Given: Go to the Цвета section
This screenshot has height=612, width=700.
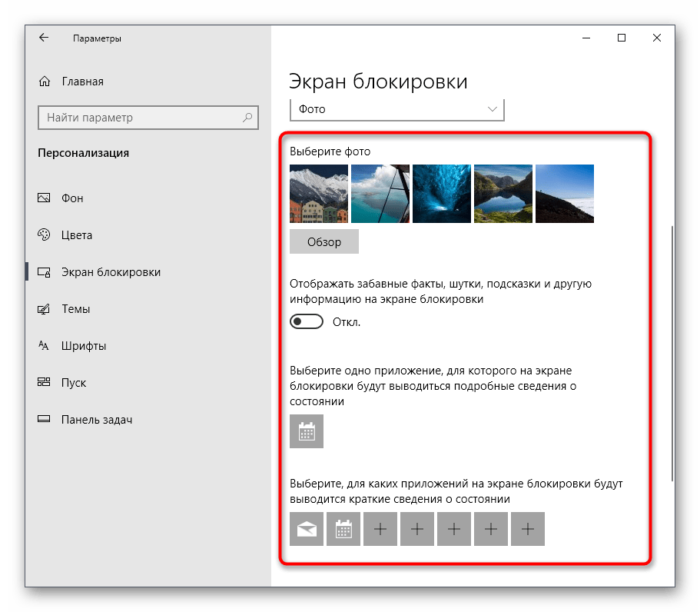Looking at the screenshot, I should click(x=77, y=235).
